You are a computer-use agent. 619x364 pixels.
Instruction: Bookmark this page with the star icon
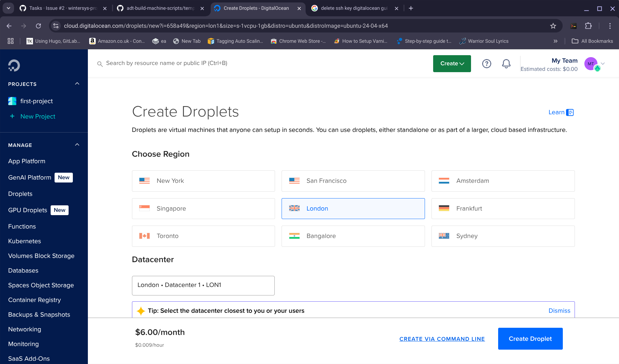553,26
